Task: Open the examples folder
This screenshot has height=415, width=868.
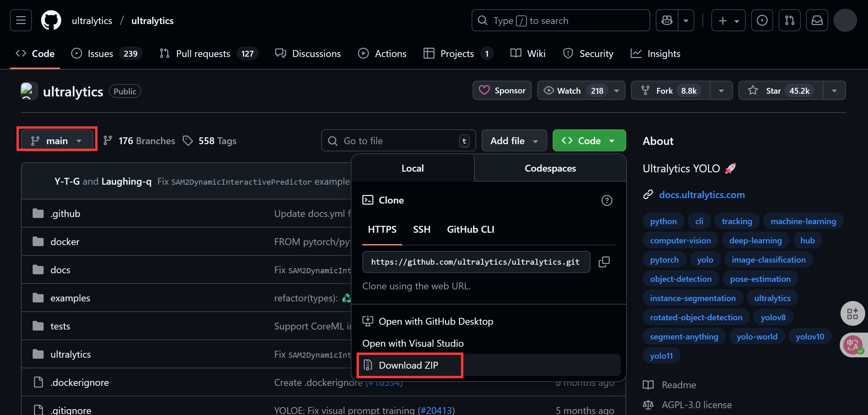Action: tap(70, 298)
